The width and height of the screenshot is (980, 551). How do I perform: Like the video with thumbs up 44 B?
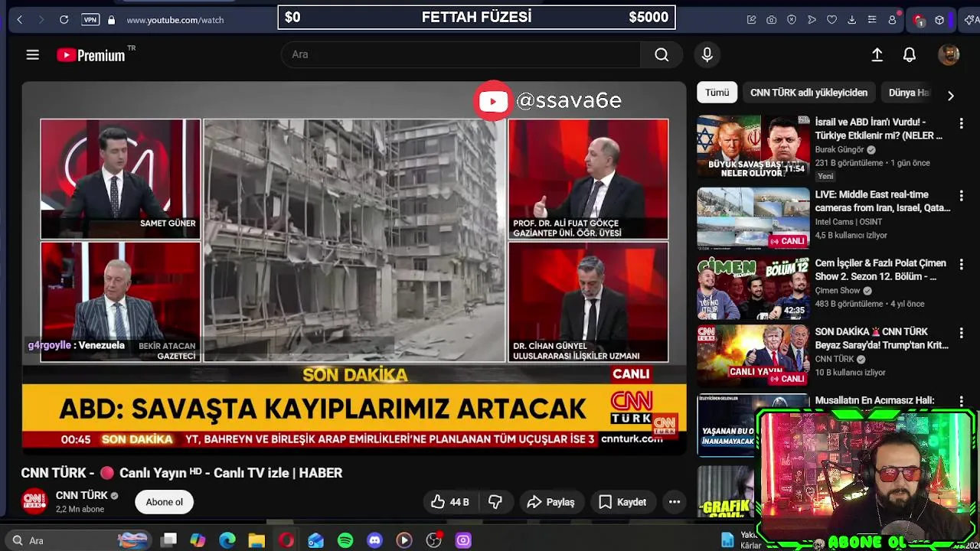click(450, 502)
